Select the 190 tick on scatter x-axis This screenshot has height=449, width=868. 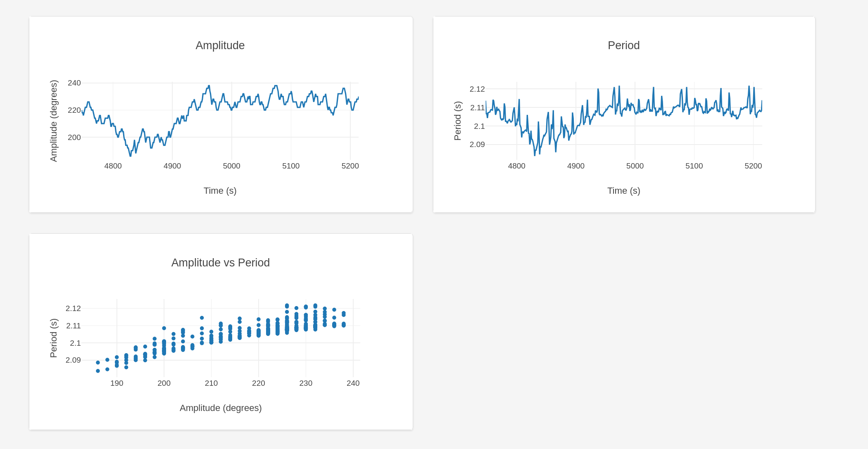pos(117,383)
